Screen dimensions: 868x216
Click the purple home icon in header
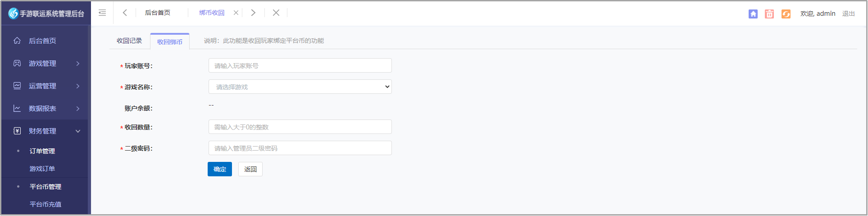753,14
